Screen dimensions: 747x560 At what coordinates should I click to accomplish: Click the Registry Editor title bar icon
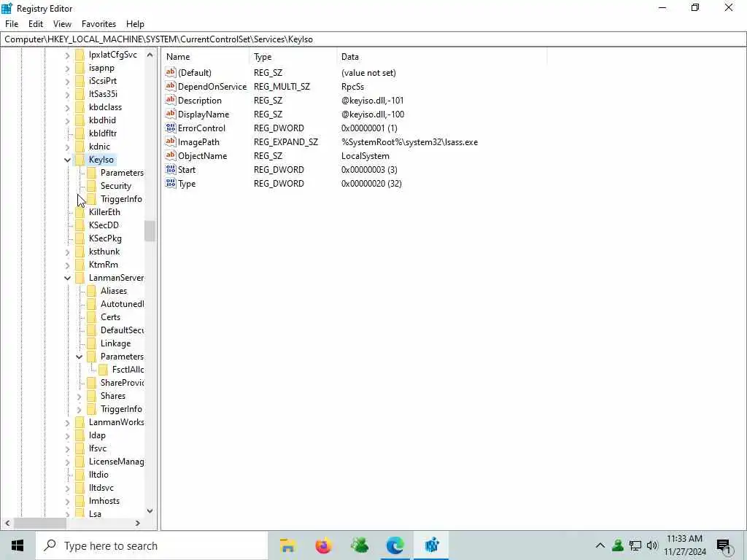(x=7, y=8)
